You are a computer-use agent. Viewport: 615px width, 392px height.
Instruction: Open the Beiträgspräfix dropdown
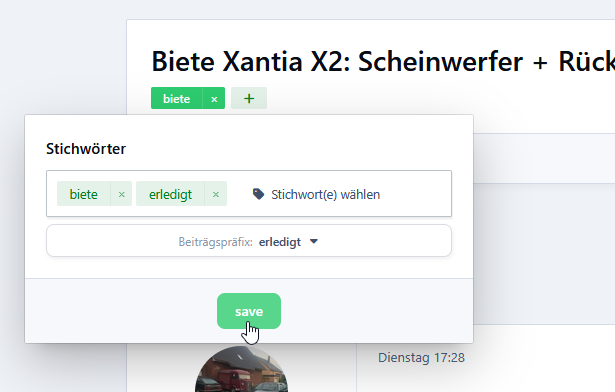click(249, 241)
